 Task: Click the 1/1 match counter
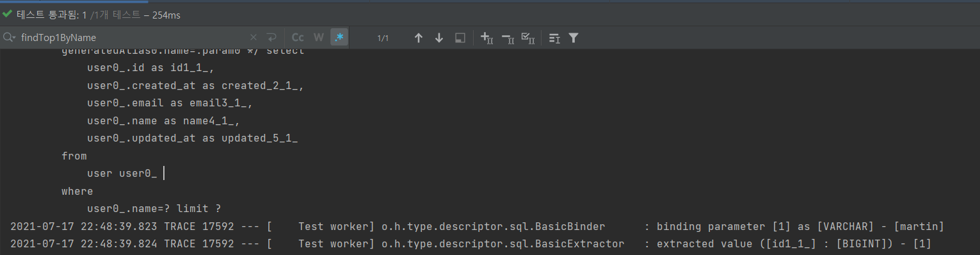point(383,38)
